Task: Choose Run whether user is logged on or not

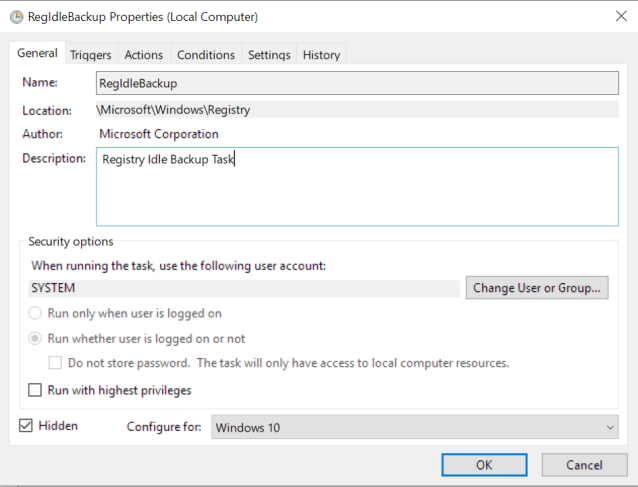Action: coord(36,339)
